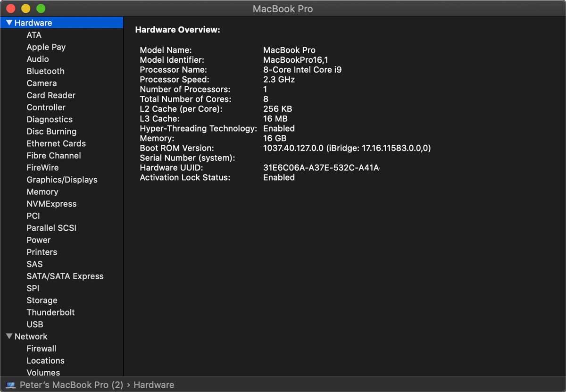Image resolution: width=566 pixels, height=392 pixels.
Task: Click the Hyper-Threading Technology label
Action: 199,128
